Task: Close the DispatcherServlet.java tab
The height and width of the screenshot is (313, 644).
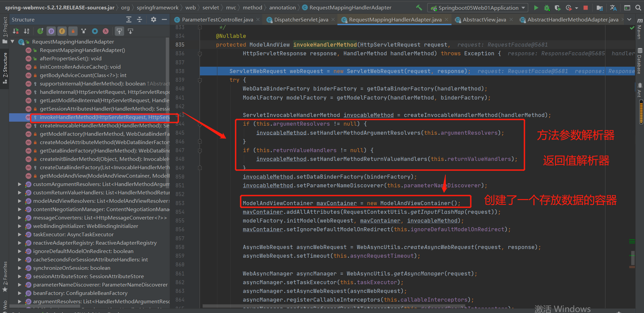Action: [333, 19]
